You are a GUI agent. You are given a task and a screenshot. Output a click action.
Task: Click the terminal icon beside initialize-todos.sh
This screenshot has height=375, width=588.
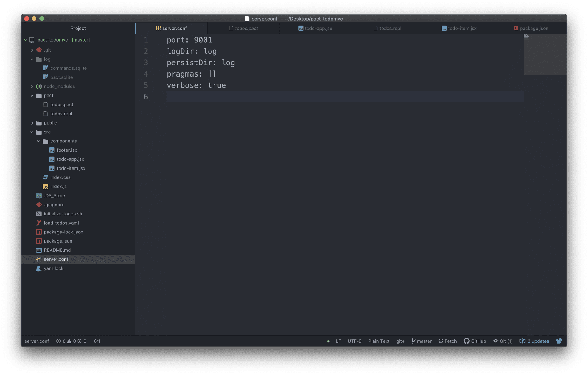(x=39, y=214)
